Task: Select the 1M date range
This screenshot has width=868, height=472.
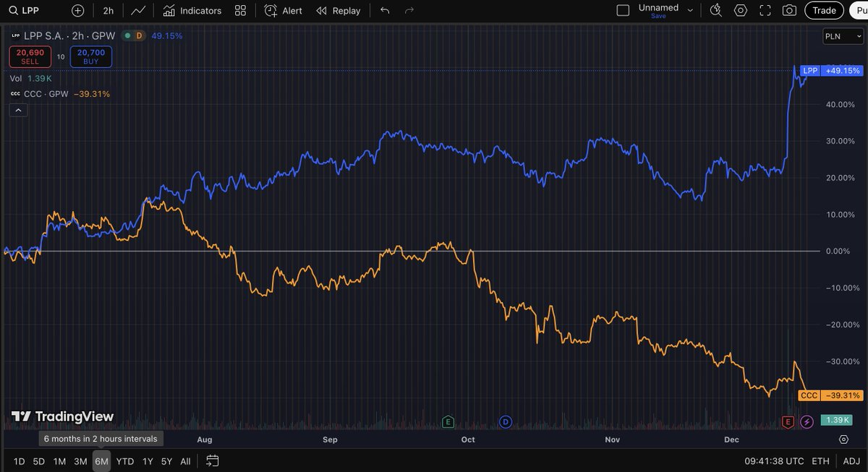Action: 59,460
